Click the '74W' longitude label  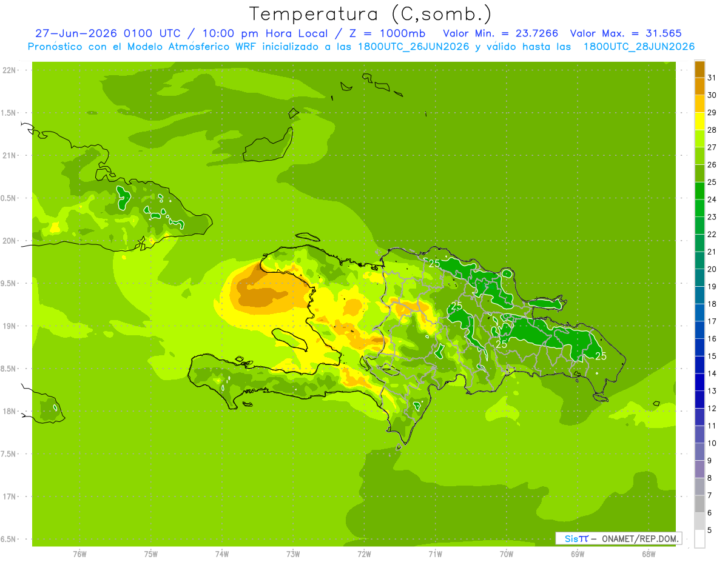pos(222,554)
